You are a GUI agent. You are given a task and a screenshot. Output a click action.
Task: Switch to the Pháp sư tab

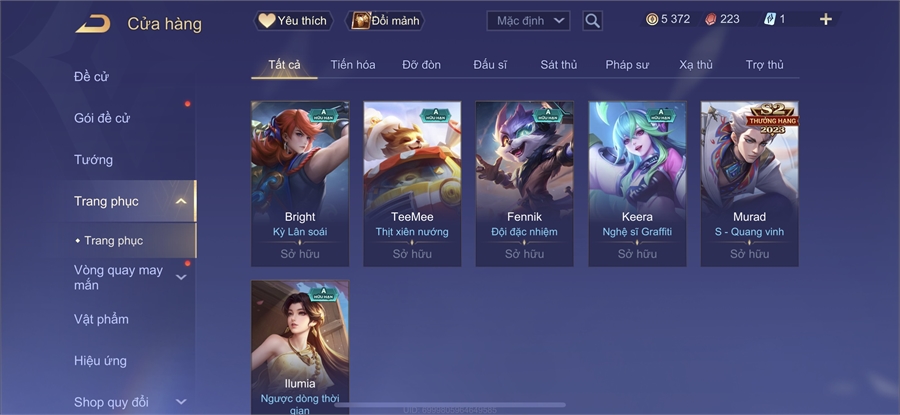coord(627,65)
